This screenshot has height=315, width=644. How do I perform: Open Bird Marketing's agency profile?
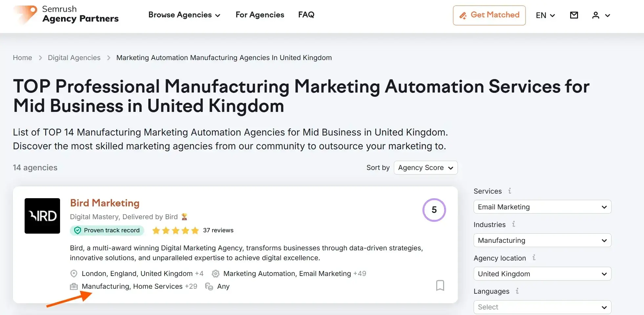click(104, 203)
